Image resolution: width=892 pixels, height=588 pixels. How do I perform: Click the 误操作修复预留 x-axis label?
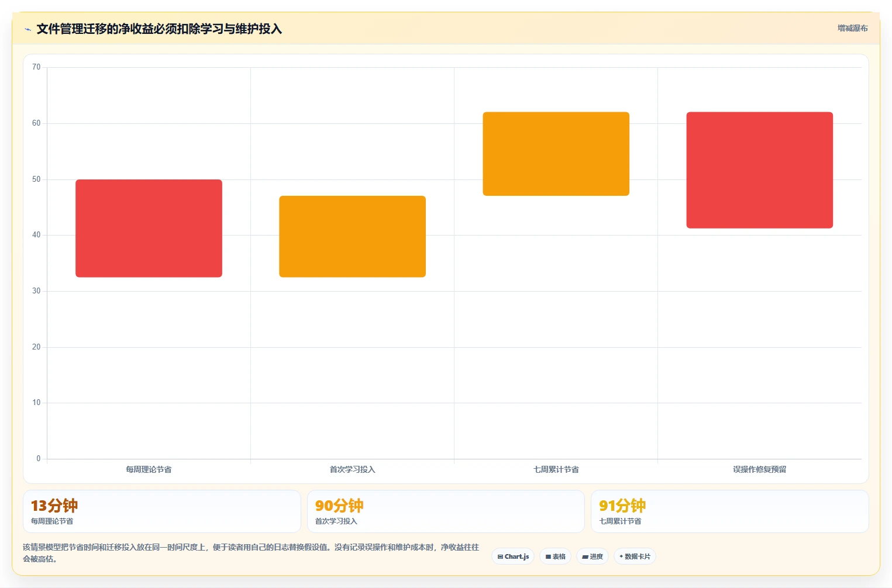click(759, 469)
